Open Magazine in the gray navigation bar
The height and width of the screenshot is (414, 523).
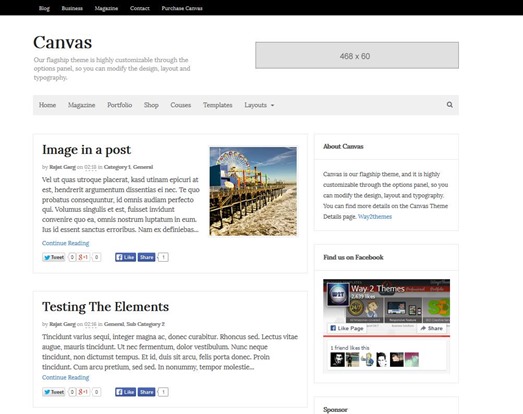tap(81, 105)
